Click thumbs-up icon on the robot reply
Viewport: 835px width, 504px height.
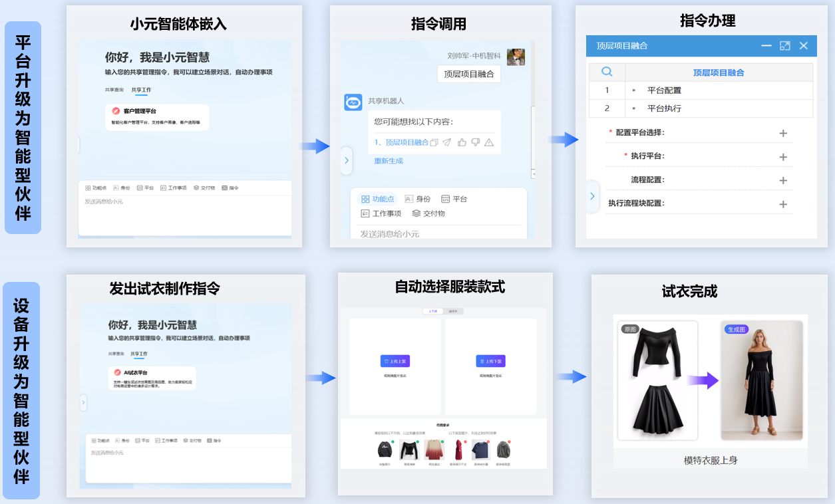pos(462,142)
